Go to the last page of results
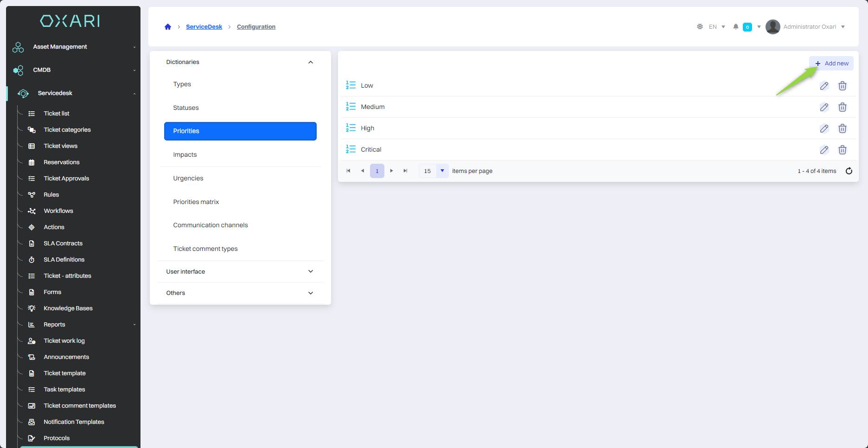 click(405, 171)
